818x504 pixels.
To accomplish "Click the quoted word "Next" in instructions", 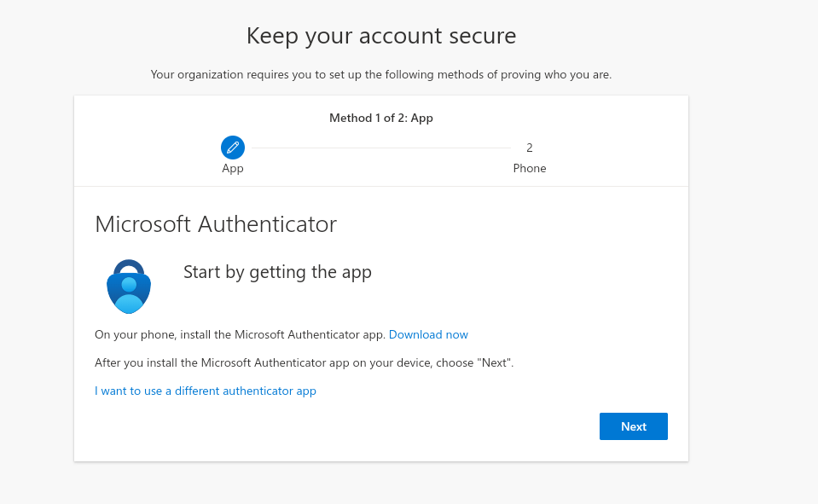I will click(495, 362).
